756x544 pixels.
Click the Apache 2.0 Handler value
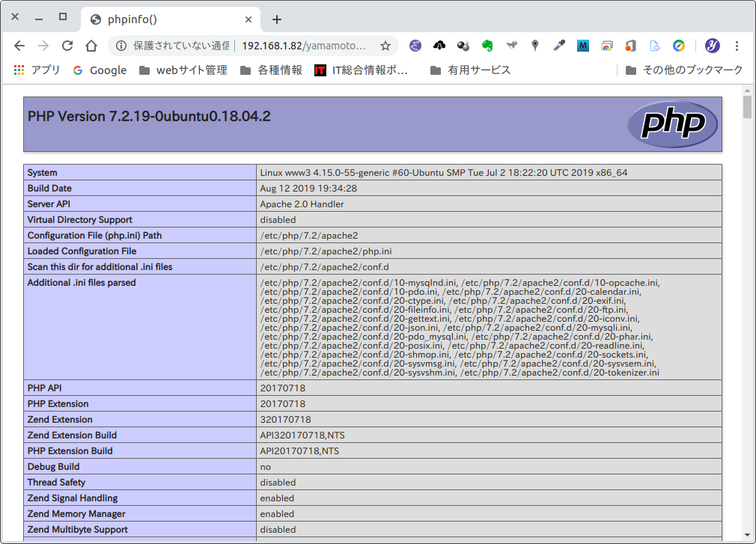302,204
